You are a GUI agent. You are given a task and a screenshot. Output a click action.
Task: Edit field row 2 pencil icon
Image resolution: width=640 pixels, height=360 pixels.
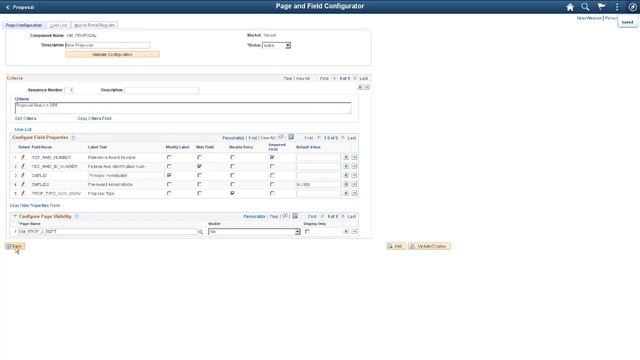[23, 166]
